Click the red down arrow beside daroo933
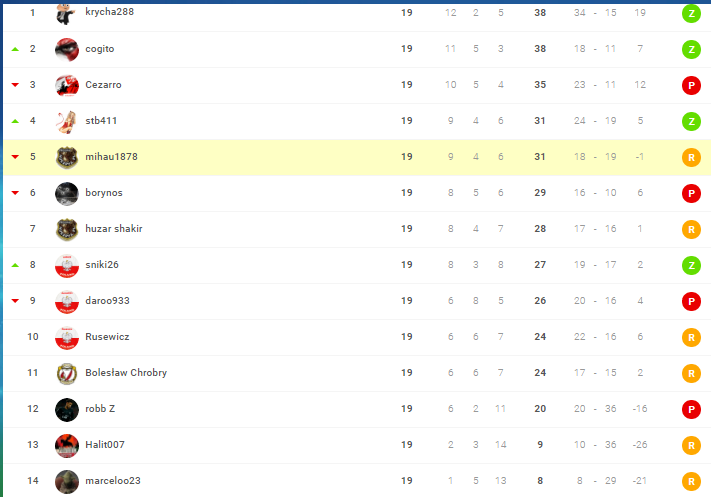This screenshot has width=711, height=497. [15, 301]
